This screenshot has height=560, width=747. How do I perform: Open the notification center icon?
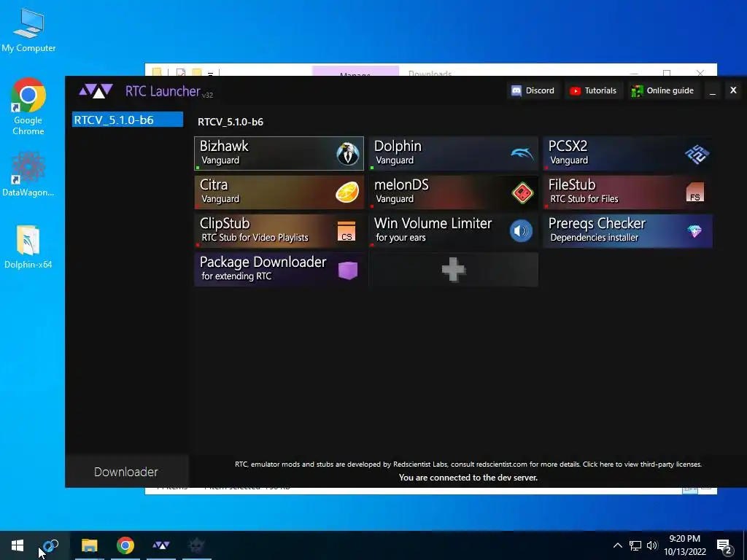[724, 545]
